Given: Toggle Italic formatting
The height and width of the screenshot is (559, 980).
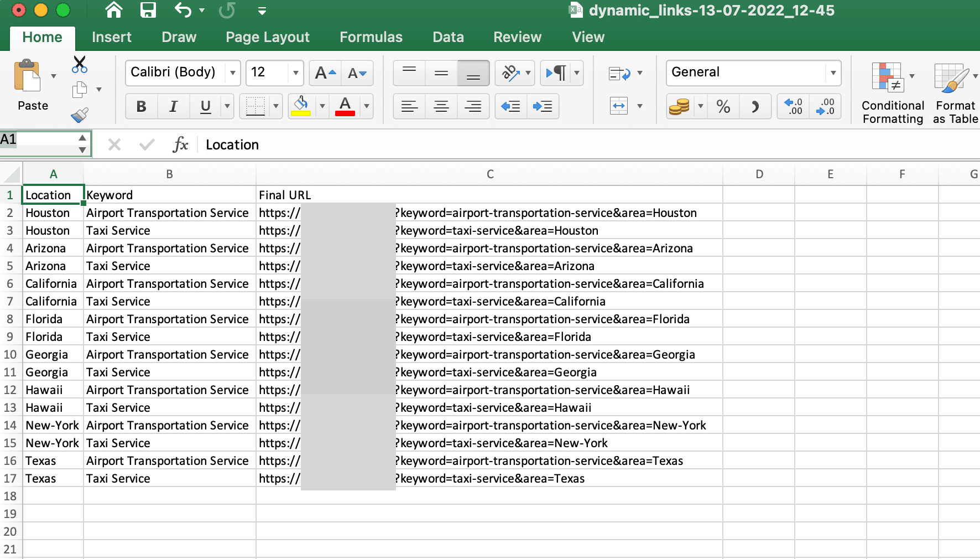Looking at the screenshot, I should pyautogui.click(x=174, y=106).
